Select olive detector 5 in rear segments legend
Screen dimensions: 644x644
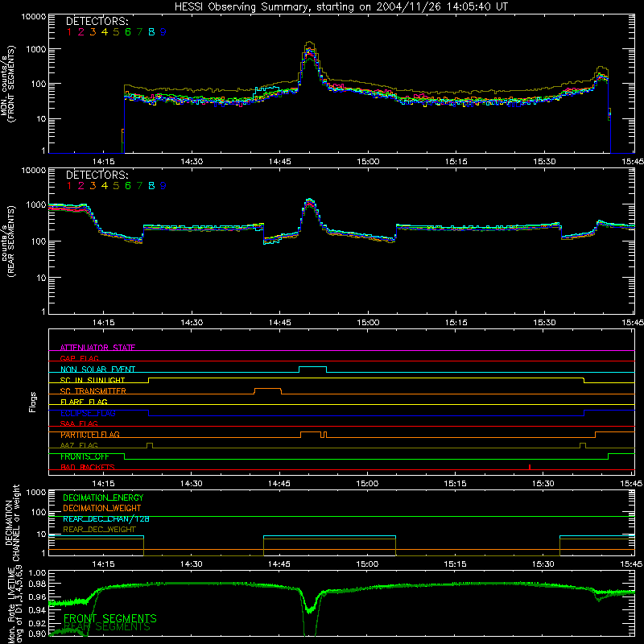point(116,186)
